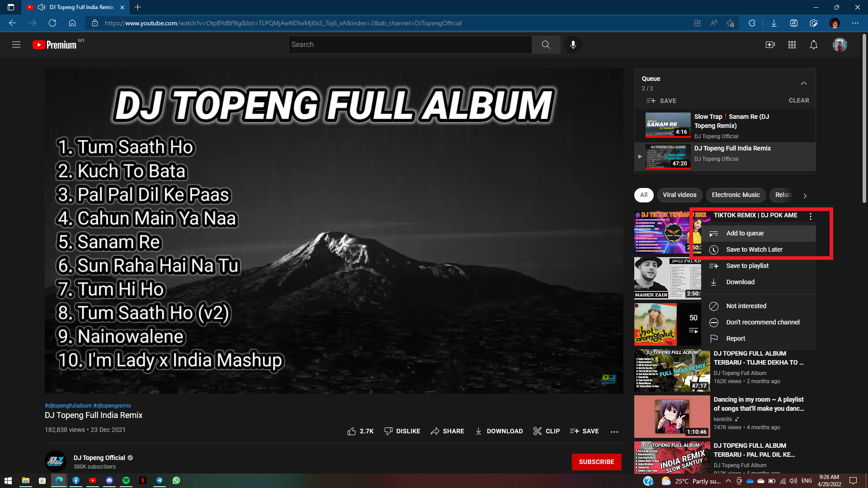Click into the Search input field
This screenshot has width=868, height=488.
coord(410,45)
